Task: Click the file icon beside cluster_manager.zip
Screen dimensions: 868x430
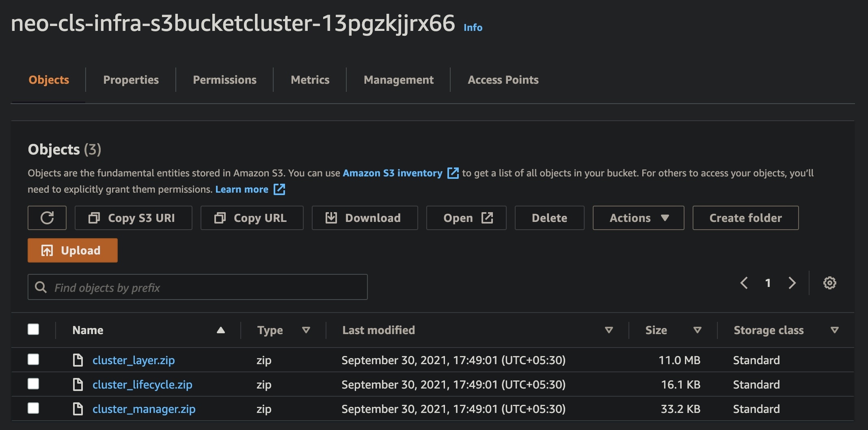Action: click(78, 409)
